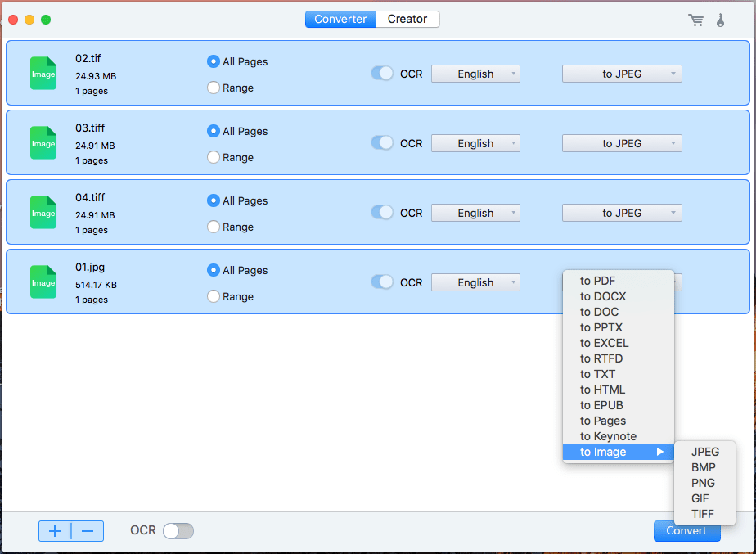
Task: Choose Range for 03.tiff
Action: click(213, 157)
